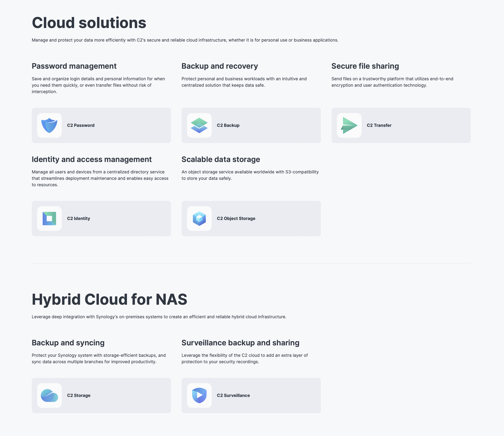Image resolution: width=504 pixels, height=436 pixels.
Task: Click the text beginning 'Leverage the flexibility of the C2 cloud'
Action: pyautogui.click(x=245, y=359)
